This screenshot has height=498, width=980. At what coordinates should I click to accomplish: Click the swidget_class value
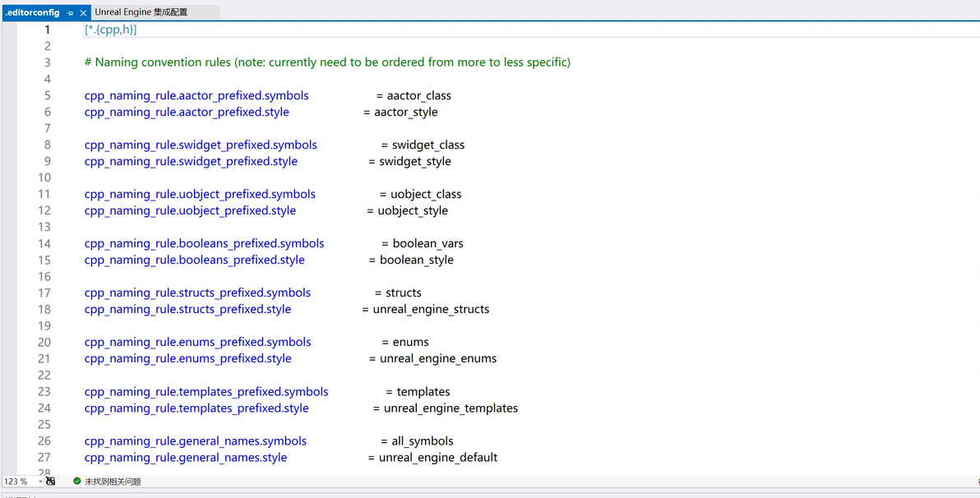(x=428, y=145)
